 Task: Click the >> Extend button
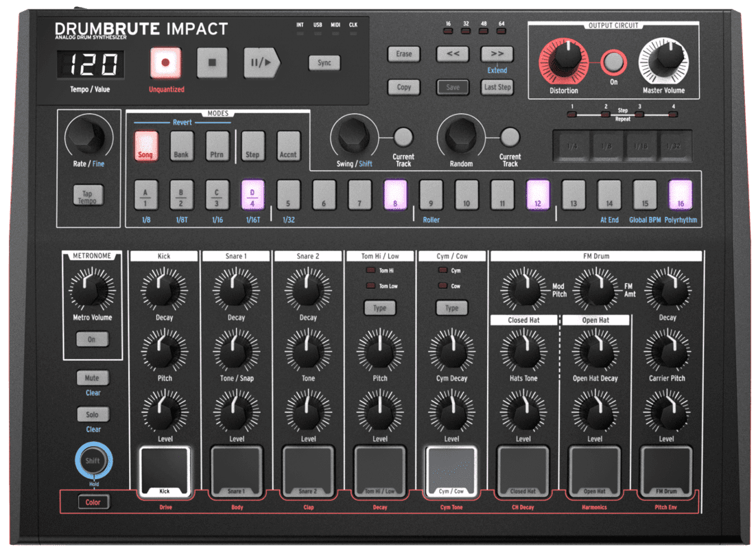[x=497, y=54]
